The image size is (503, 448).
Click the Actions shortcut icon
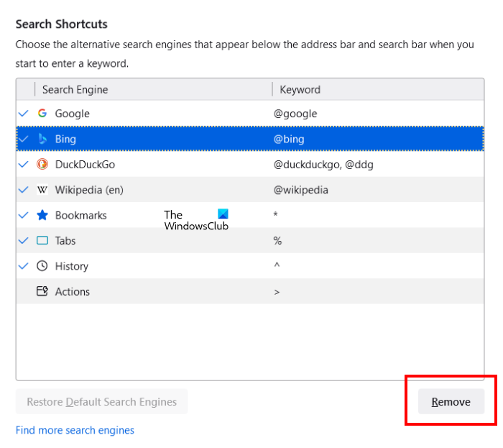pos(42,291)
